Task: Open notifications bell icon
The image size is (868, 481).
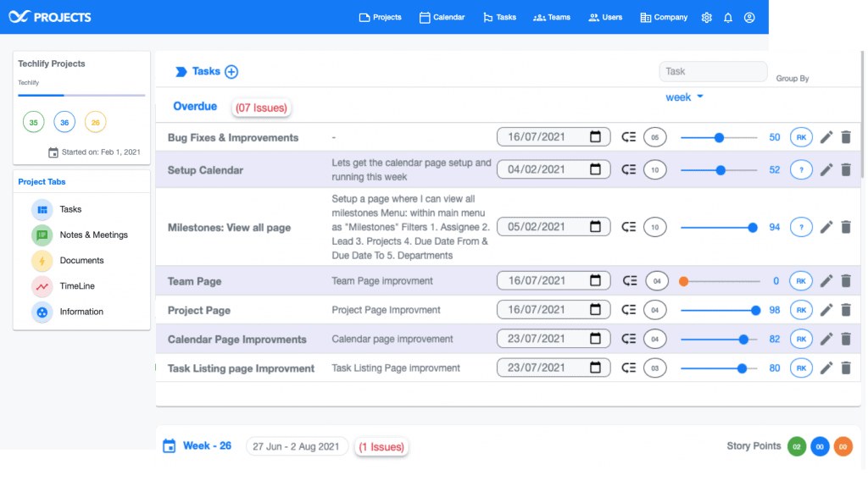Action: click(x=728, y=18)
